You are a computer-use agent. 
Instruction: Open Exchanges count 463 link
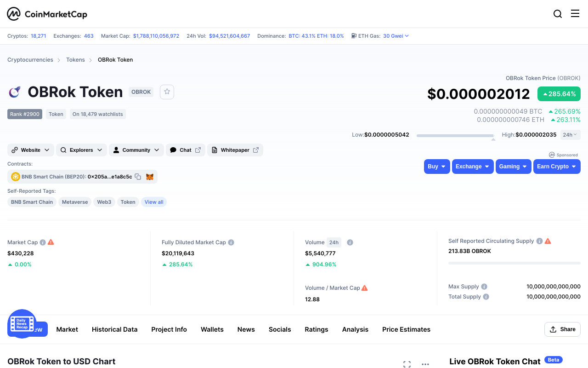coord(89,36)
